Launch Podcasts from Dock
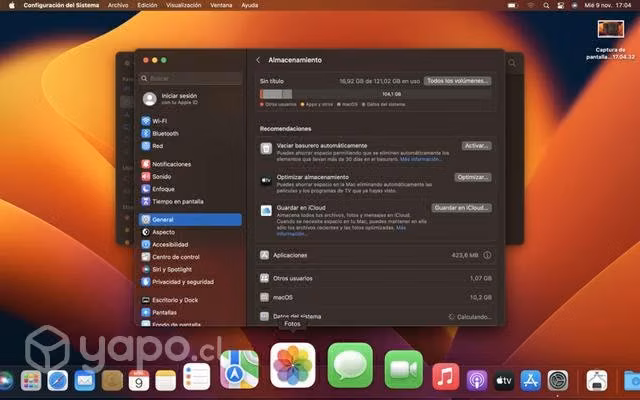Image resolution: width=640 pixels, height=400 pixels. (477, 380)
